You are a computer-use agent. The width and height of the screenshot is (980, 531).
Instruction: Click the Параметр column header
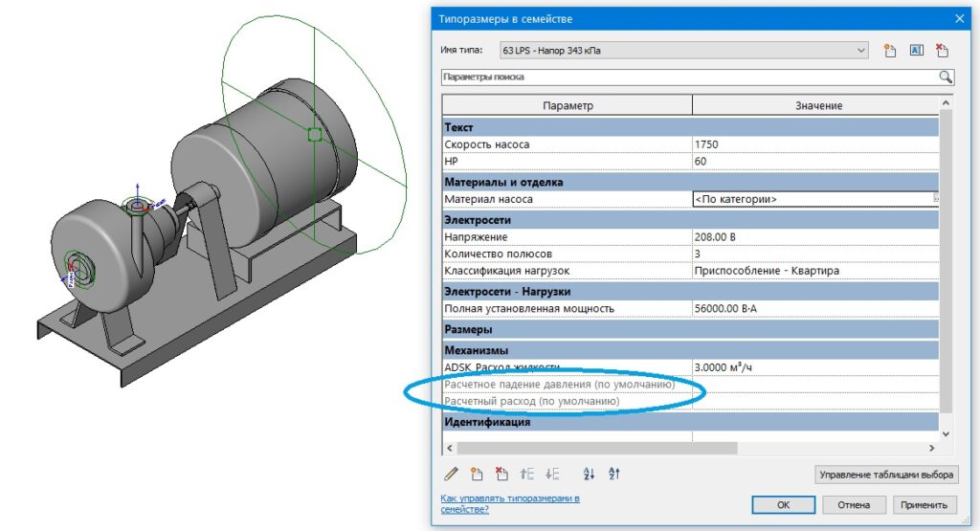(x=568, y=105)
